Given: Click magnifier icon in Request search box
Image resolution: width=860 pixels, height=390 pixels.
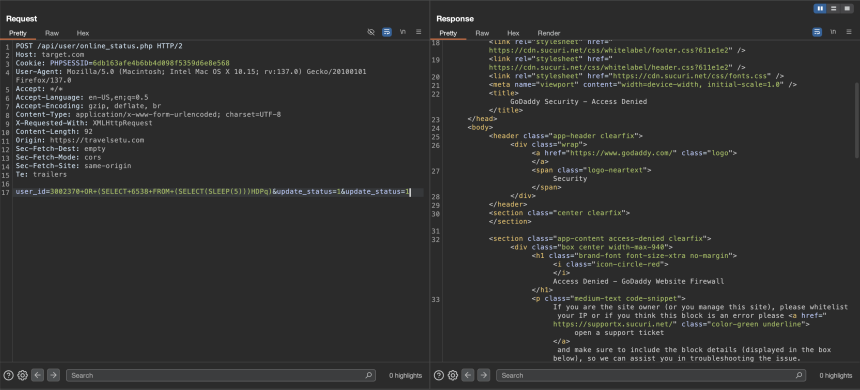Looking at the screenshot, I should coord(369,376).
